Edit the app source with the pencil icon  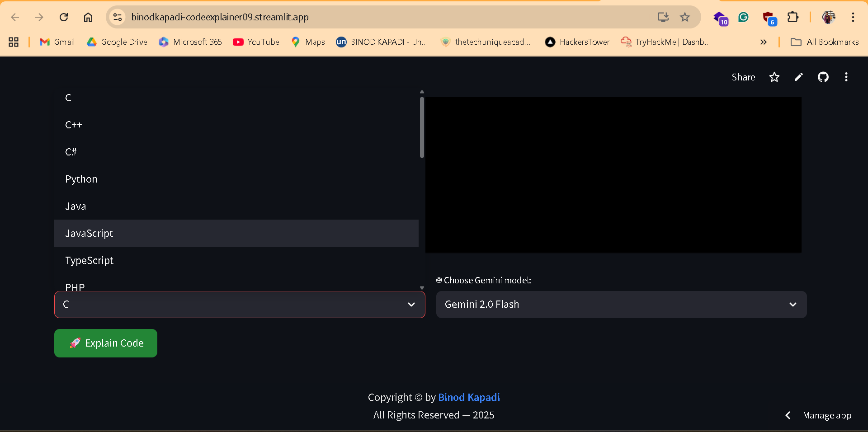pos(798,77)
